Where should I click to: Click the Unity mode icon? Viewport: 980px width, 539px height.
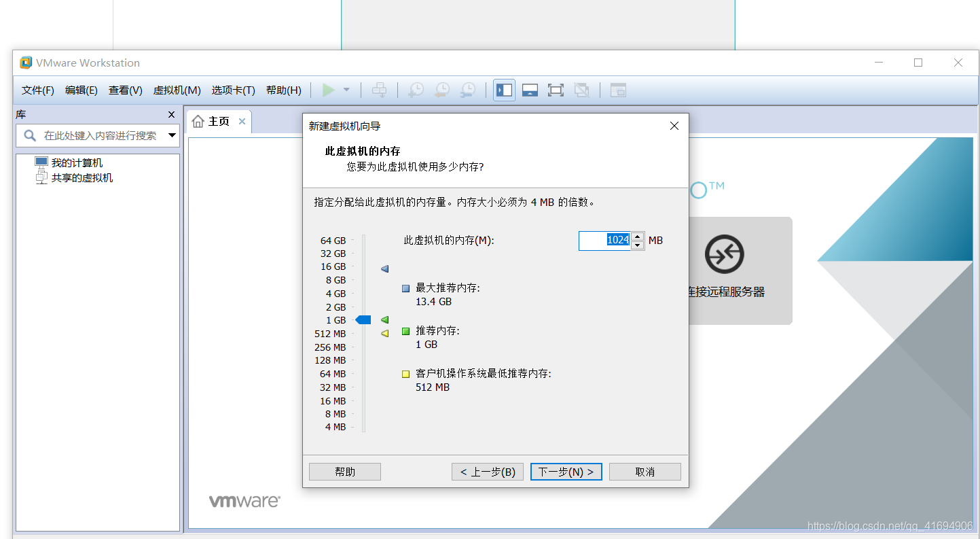[x=581, y=90]
